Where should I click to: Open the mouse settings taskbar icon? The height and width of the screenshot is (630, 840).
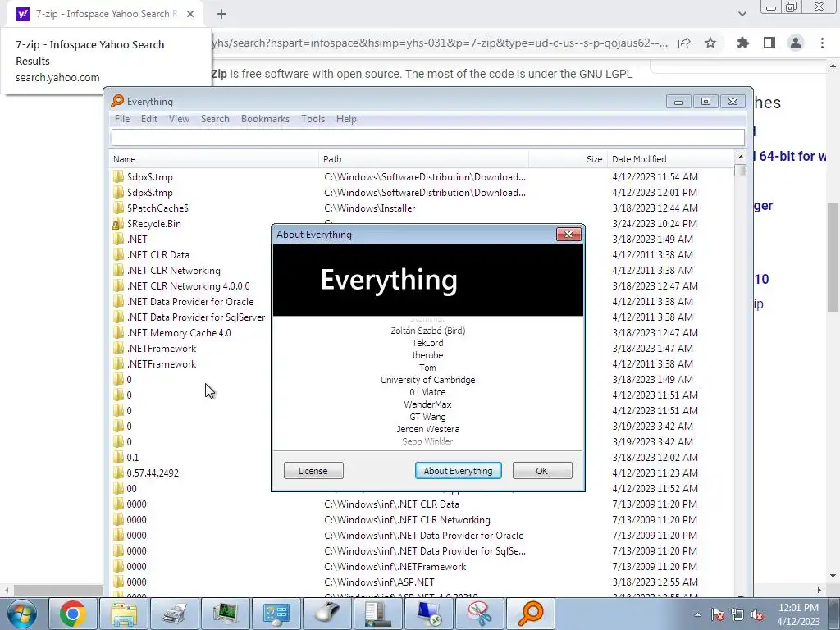326,614
